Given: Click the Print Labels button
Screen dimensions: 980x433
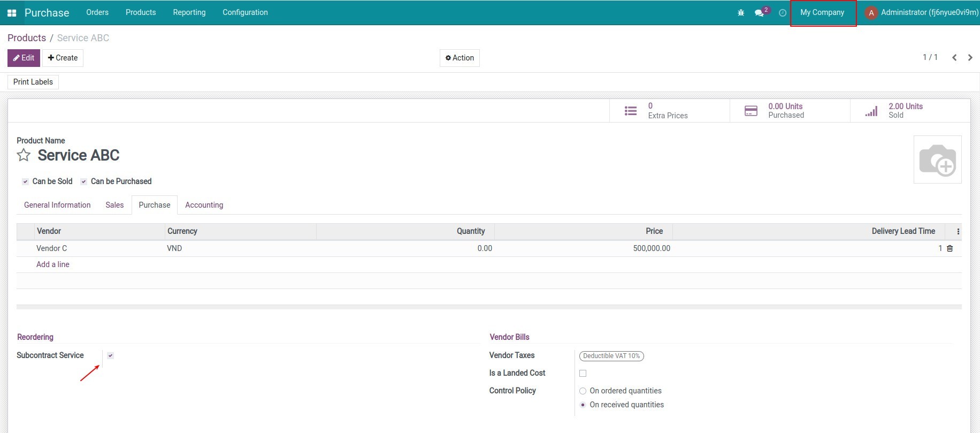Looking at the screenshot, I should [33, 82].
